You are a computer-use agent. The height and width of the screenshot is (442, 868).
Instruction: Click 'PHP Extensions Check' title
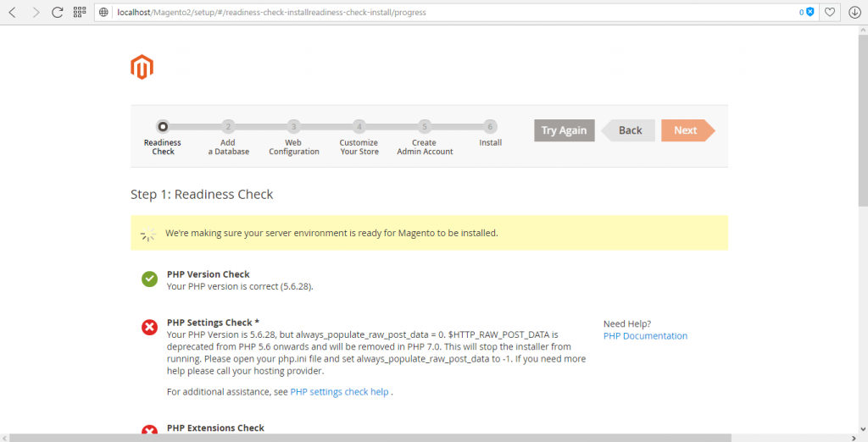click(x=215, y=428)
